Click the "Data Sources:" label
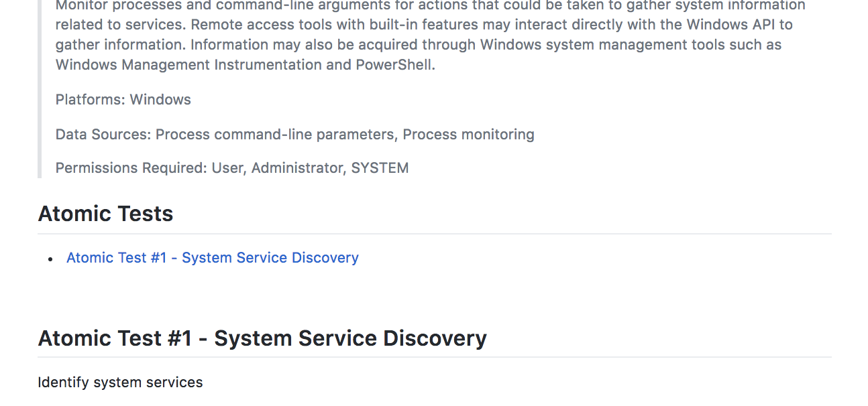The image size is (868, 406). pos(103,135)
